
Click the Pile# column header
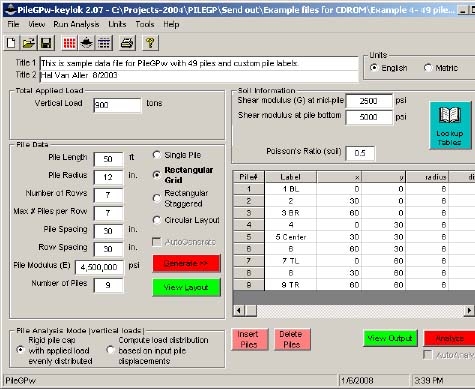coord(249,177)
